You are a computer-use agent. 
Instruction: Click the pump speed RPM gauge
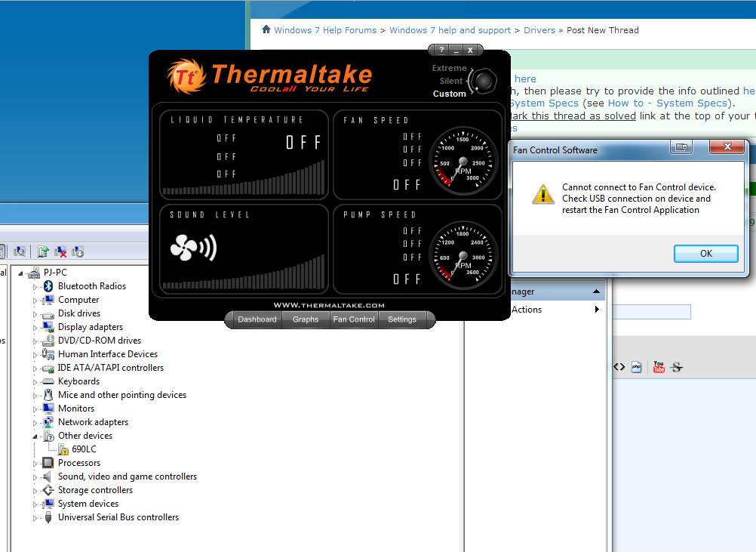pyautogui.click(x=463, y=256)
